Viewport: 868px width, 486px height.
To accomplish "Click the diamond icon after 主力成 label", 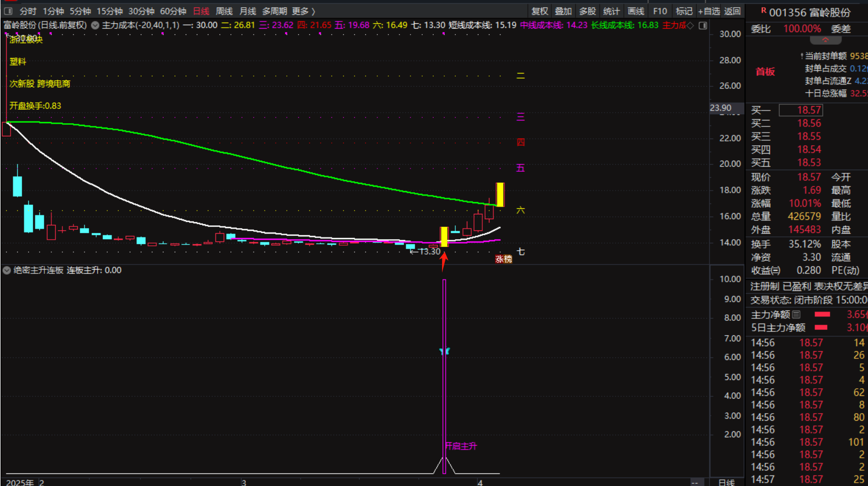I will (x=690, y=25).
